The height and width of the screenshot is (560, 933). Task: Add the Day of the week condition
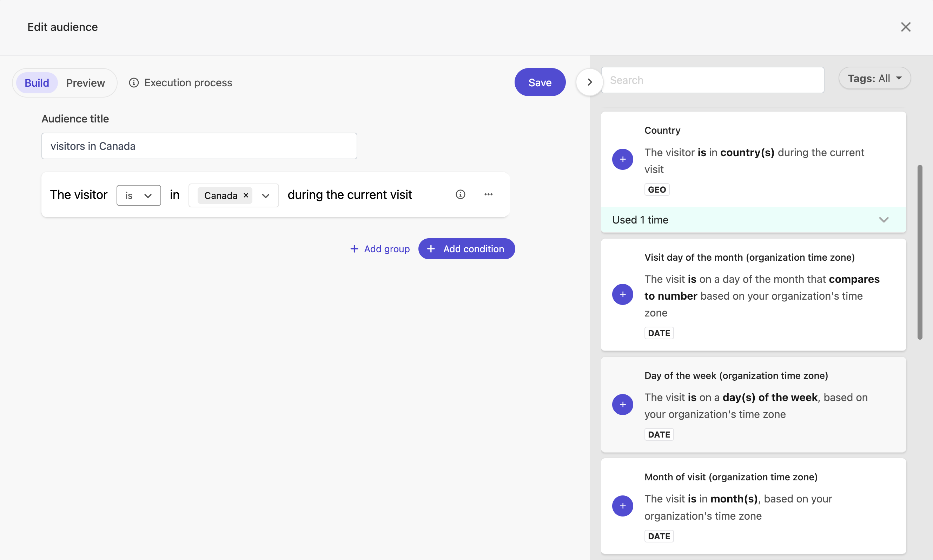coord(622,404)
